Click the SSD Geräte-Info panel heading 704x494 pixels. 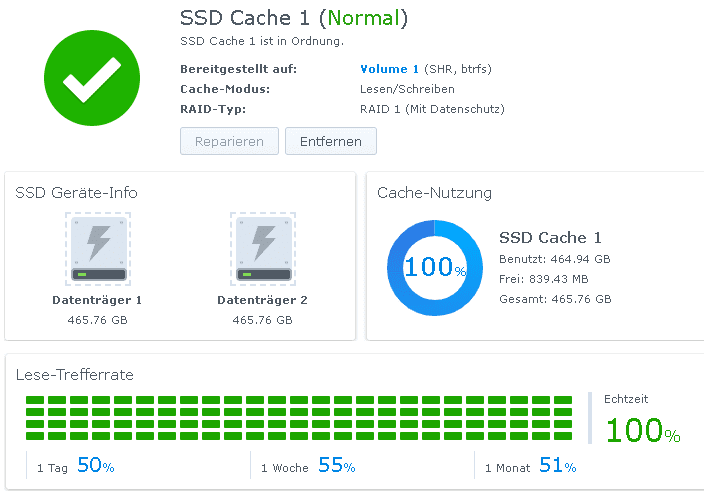click(76, 193)
